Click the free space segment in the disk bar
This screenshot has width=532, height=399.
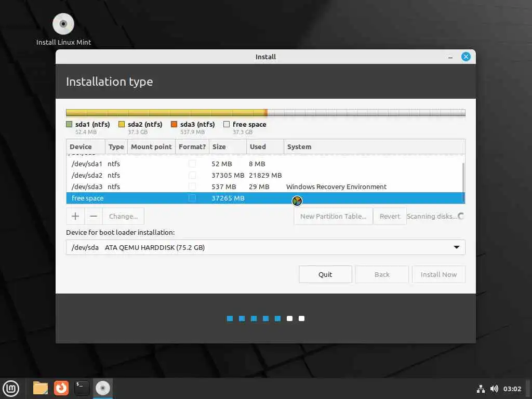coord(366,113)
